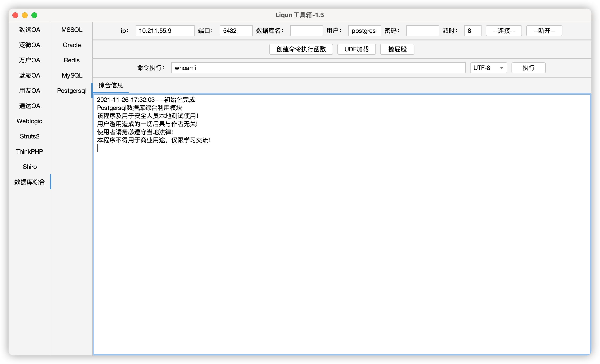This screenshot has width=600, height=364.
Task: Select 致远OA in the sidebar
Action: point(30,30)
